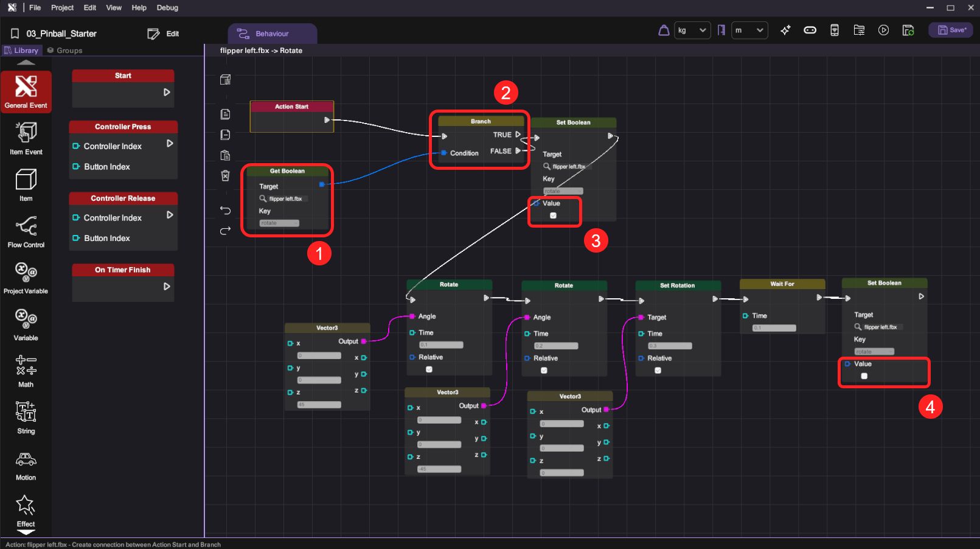Screen dimensions: 980x549
Task: Click the redo arrow icon
Action: pos(225,231)
